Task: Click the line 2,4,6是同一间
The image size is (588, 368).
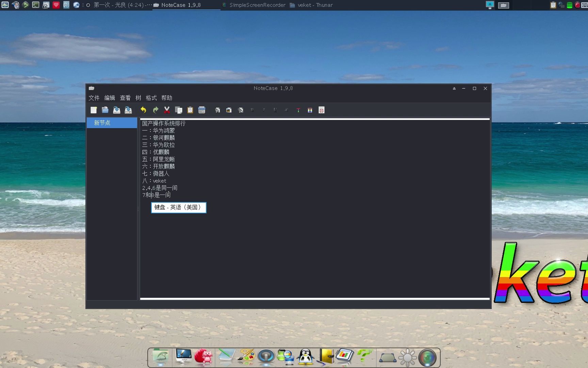Action: [160, 188]
